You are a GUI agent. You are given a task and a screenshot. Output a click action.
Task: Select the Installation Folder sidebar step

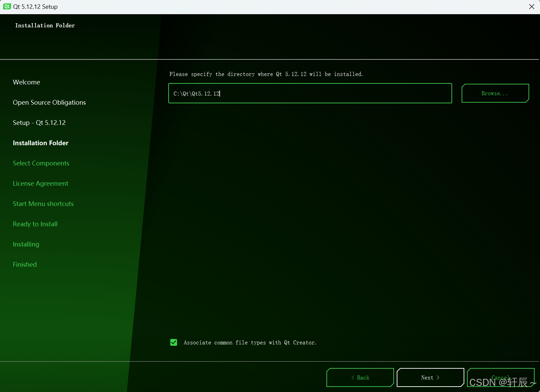tap(41, 143)
